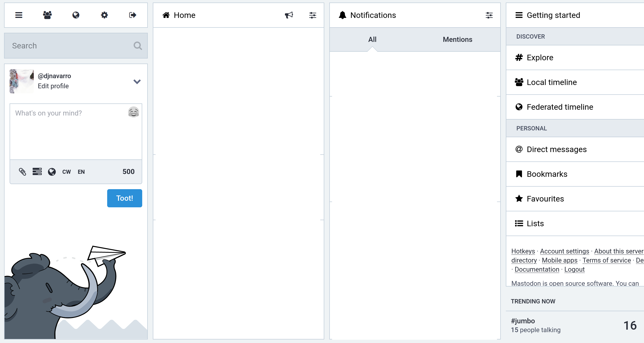Image resolution: width=644 pixels, height=343 pixels.
Task: Click About this server link
Action: [x=619, y=251]
